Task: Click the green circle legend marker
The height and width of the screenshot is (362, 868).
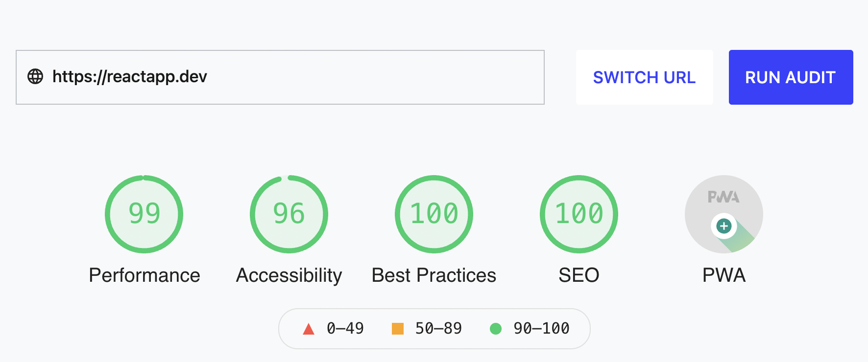Action: [496, 328]
